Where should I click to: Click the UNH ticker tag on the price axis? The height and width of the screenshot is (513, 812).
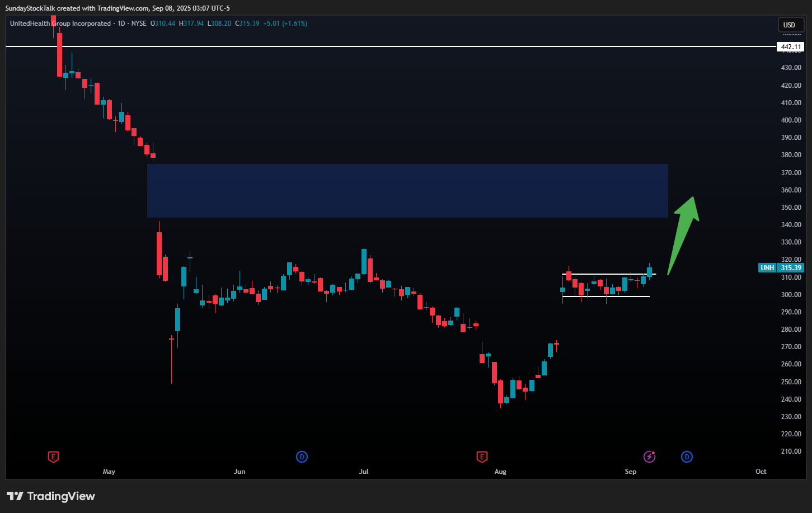767,268
